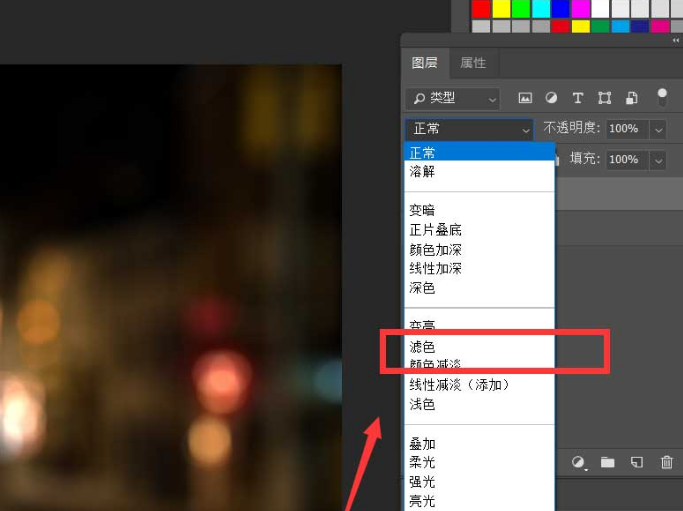Switch to the 属性 tab

click(x=473, y=63)
